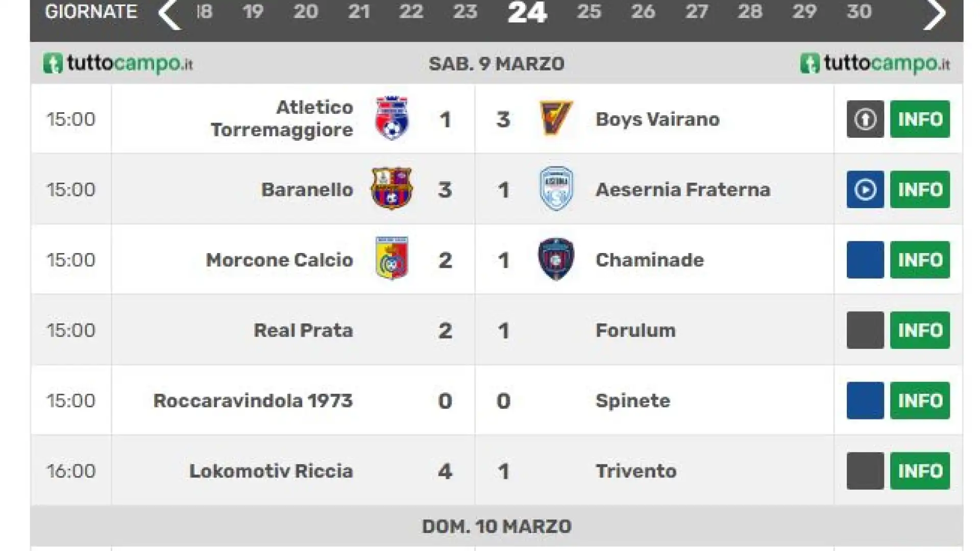Click the Aesernia Fraterna team crest
Screen dimensions: 980x551
[556, 188]
